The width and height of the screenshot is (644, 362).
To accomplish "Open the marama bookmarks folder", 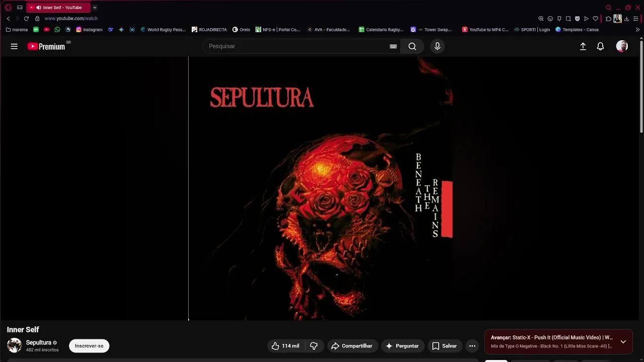I will pos(17,30).
